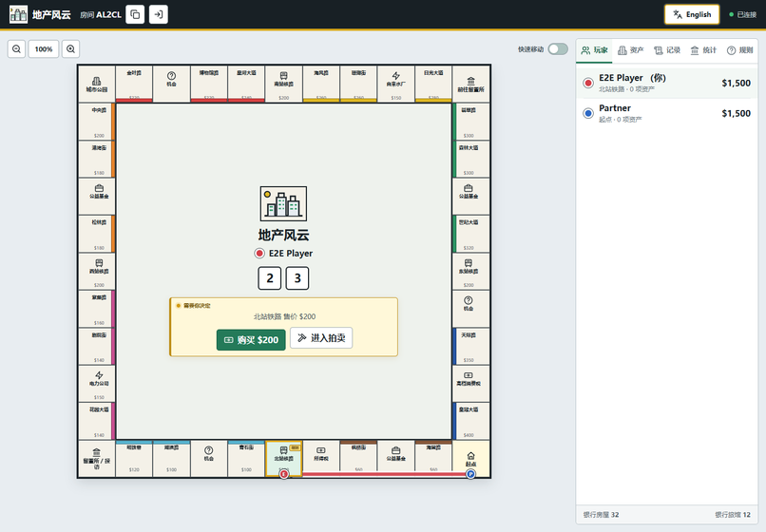Switch language with the English button
The height and width of the screenshot is (532, 766).
[x=692, y=14]
